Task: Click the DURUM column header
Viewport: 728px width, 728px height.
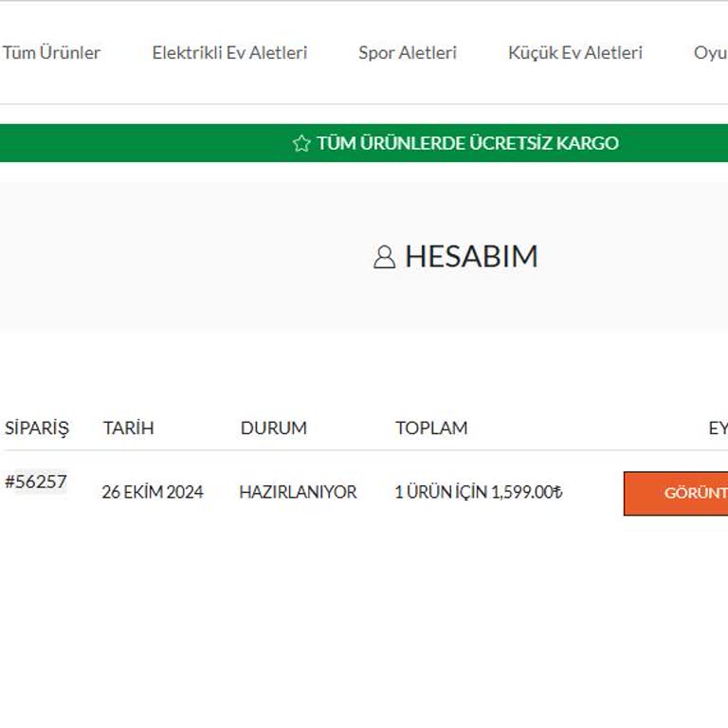Action: 274,428
